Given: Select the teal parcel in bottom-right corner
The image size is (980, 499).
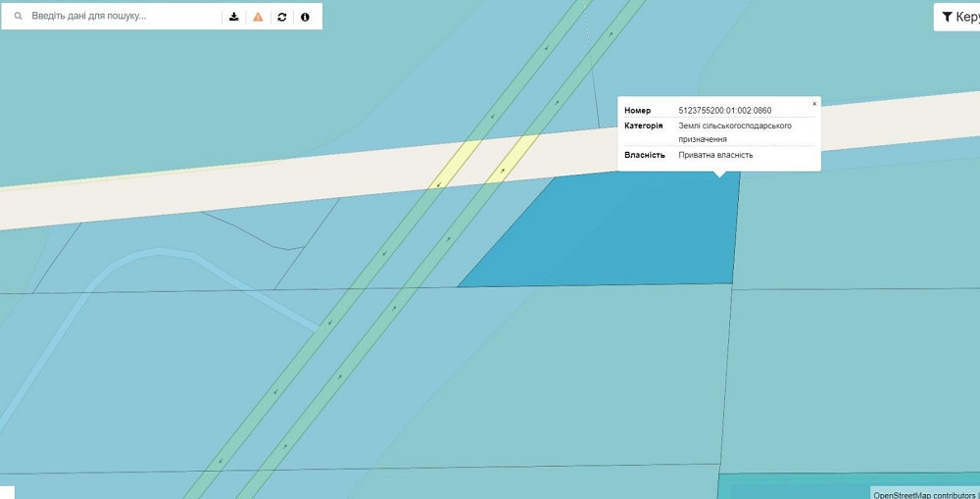Looking at the screenshot, I should coord(794,486).
